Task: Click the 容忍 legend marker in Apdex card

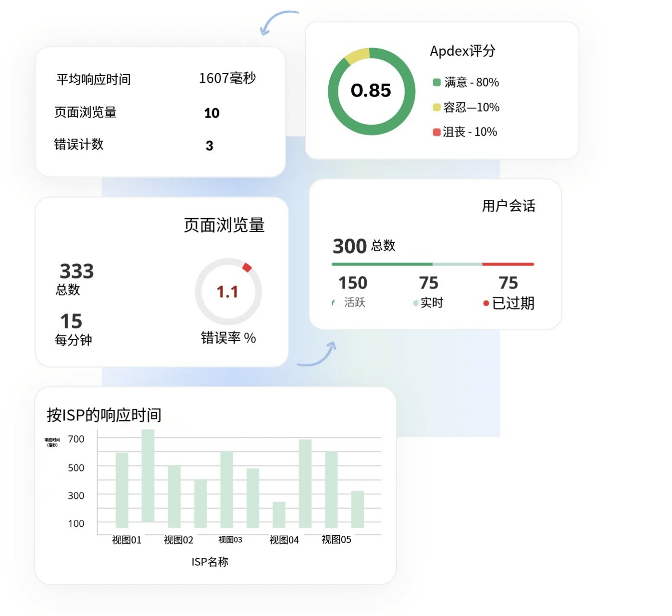Action: coord(436,108)
